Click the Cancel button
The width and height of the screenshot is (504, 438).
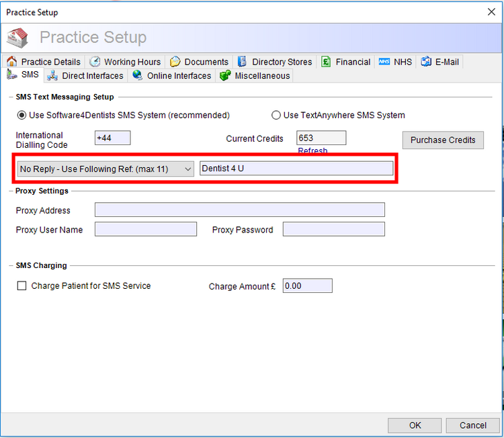[x=472, y=425]
